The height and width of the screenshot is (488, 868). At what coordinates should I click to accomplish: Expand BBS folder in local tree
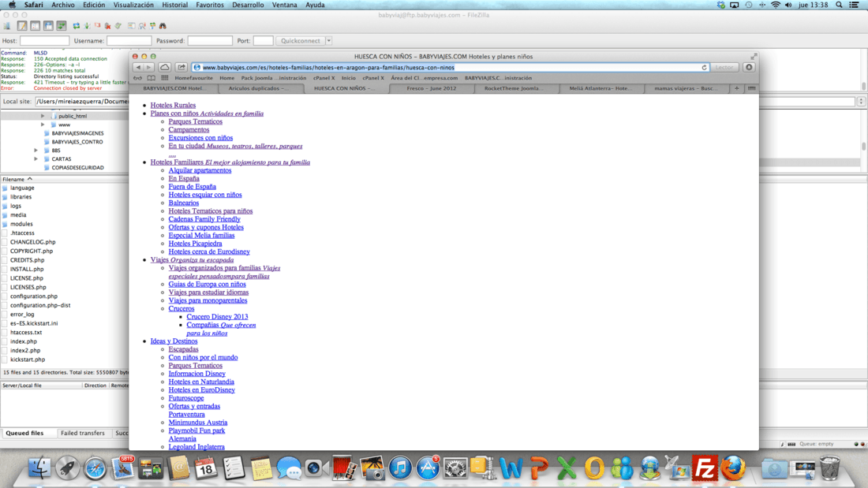click(36, 151)
